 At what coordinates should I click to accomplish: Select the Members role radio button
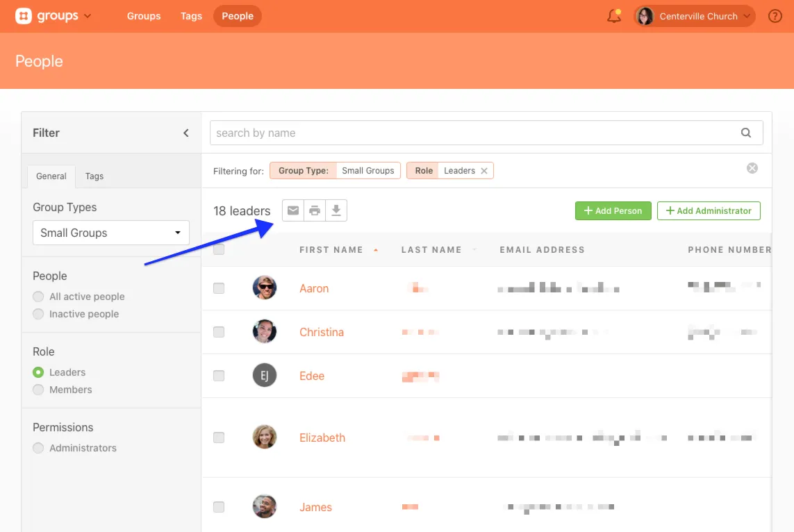(38, 390)
